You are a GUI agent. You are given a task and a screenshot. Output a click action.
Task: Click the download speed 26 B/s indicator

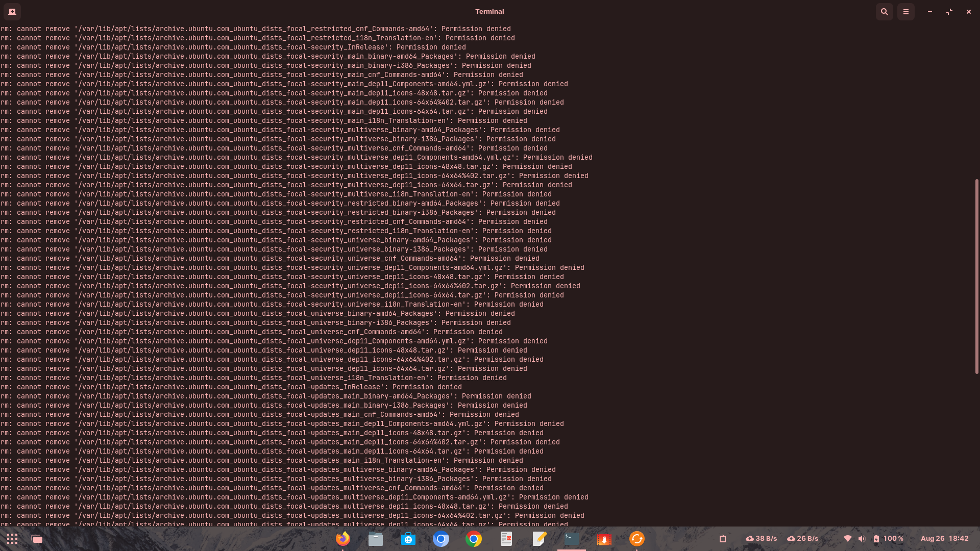click(x=802, y=539)
